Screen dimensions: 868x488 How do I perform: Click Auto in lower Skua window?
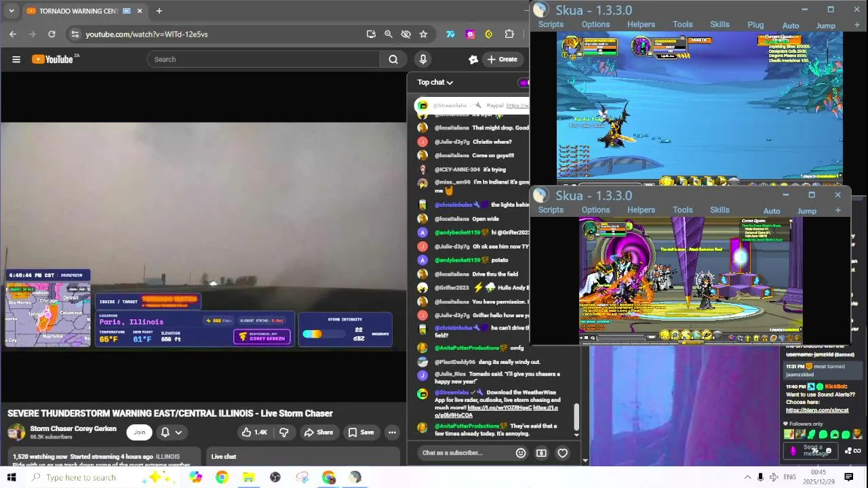772,211
